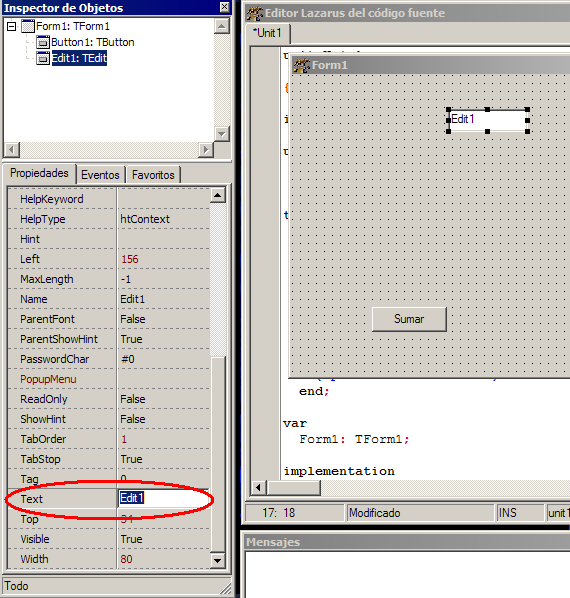
Task: Click the Lazarus icon in Form1 title bar
Action: [x=301, y=65]
